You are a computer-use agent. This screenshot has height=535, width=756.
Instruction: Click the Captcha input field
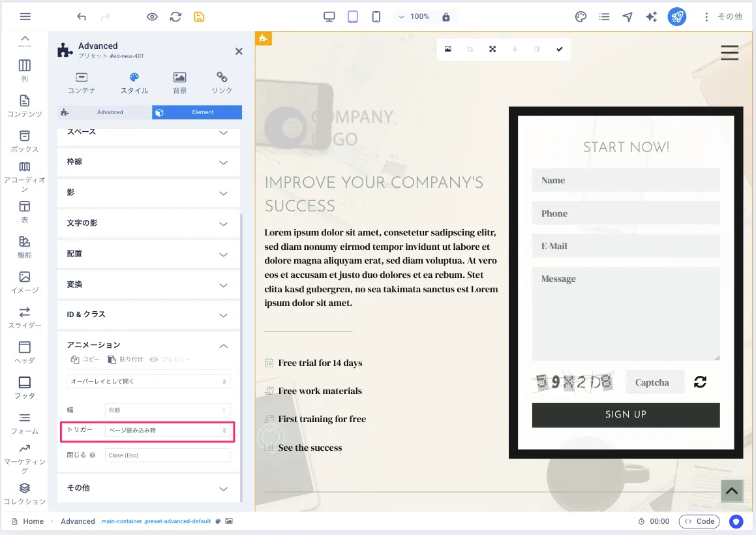point(655,382)
